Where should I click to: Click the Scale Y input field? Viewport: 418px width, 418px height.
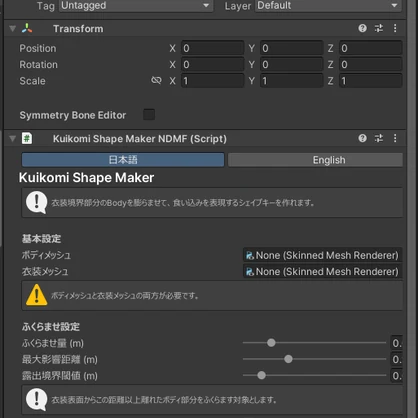pos(292,81)
